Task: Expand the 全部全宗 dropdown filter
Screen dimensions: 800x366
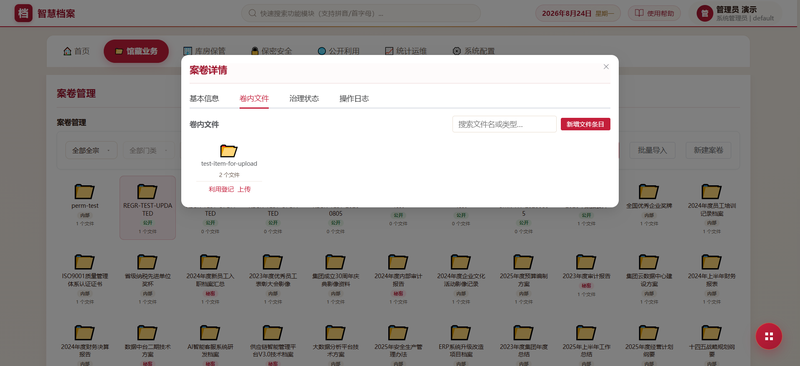Action: coord(91,151)
